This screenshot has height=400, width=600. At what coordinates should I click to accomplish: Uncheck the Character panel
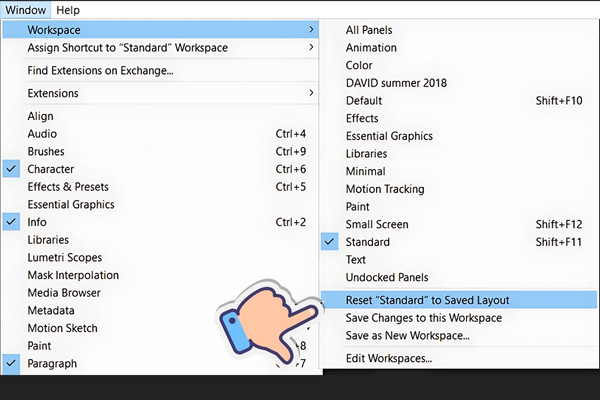(160, 169)
